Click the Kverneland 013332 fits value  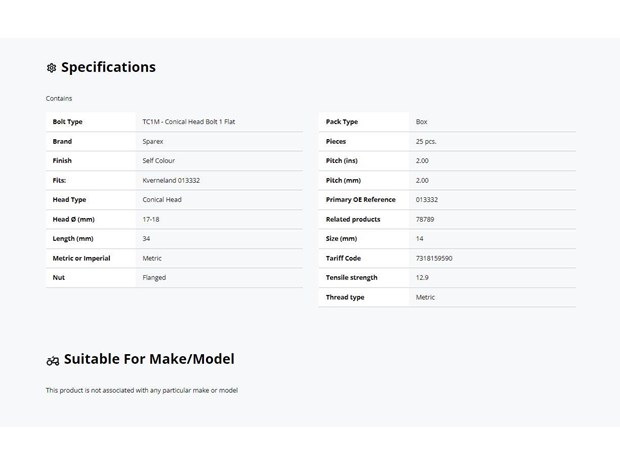(x=171, y=180)
